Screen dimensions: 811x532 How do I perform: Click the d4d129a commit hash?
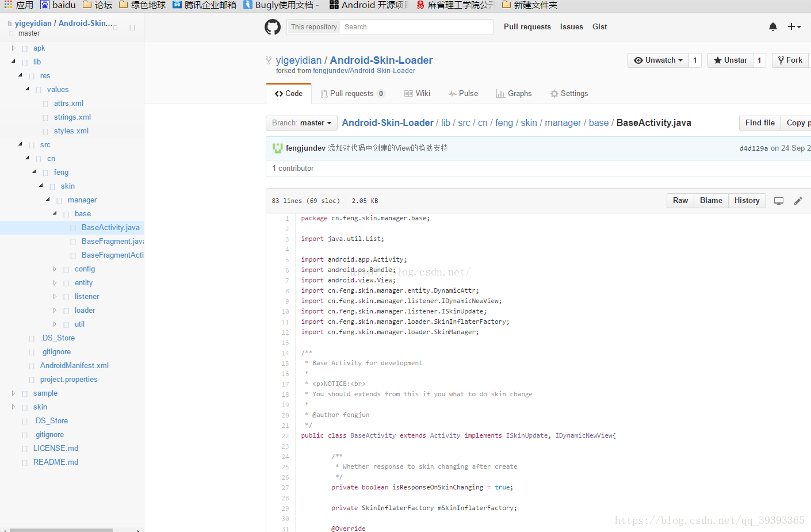753,148
